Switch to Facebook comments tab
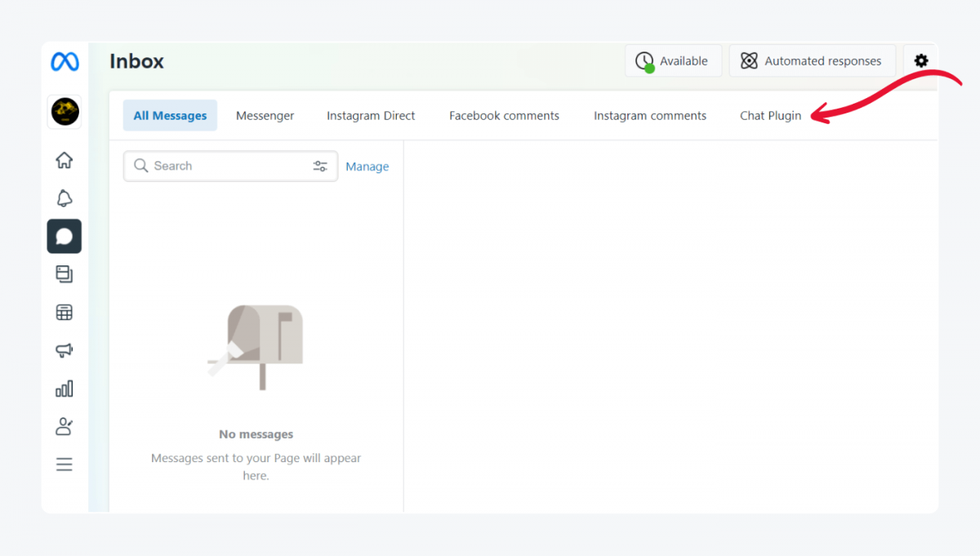980x556 pixels. pos(504,116)
